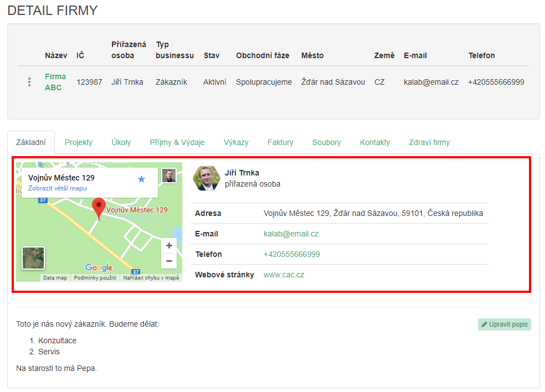Zoom out on the map

(x=169, y=261)
